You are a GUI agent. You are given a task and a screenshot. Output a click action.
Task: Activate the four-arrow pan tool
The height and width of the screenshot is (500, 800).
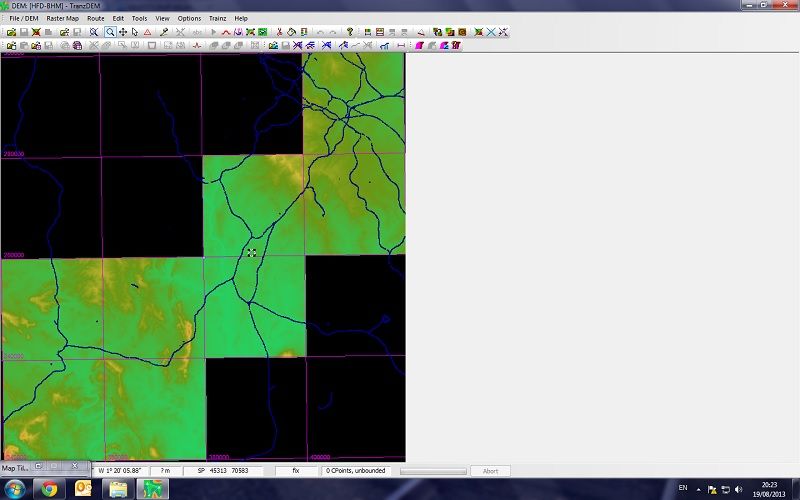(122, 32)
